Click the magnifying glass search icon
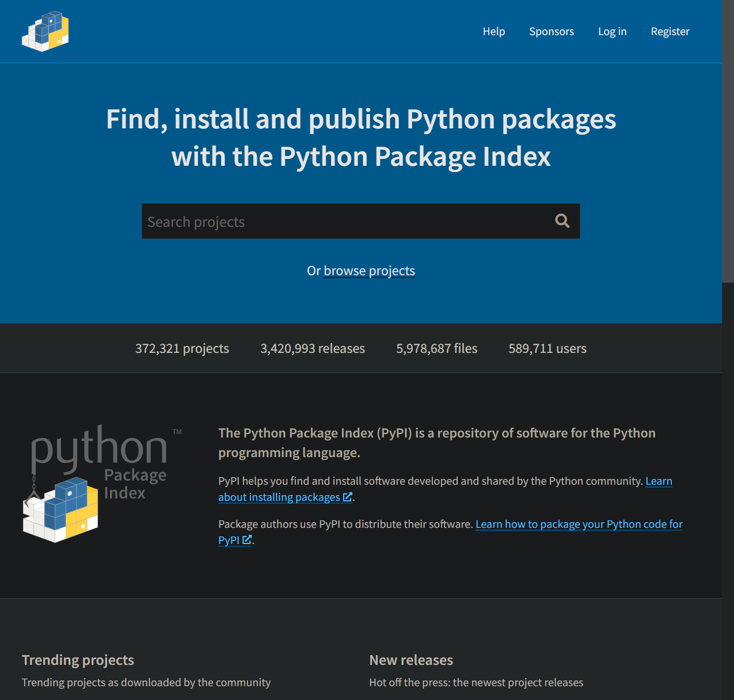Screen dimensions: 734x700 click(562, 220)
